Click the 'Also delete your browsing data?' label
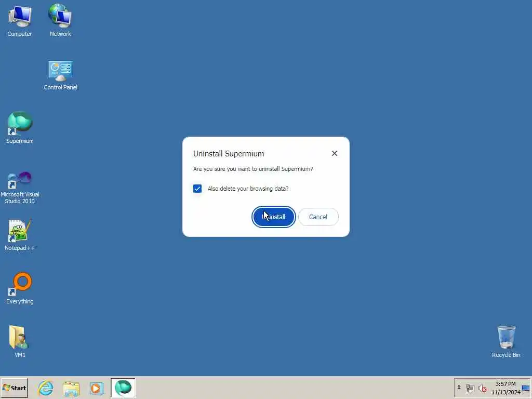 tap(248, 189)
